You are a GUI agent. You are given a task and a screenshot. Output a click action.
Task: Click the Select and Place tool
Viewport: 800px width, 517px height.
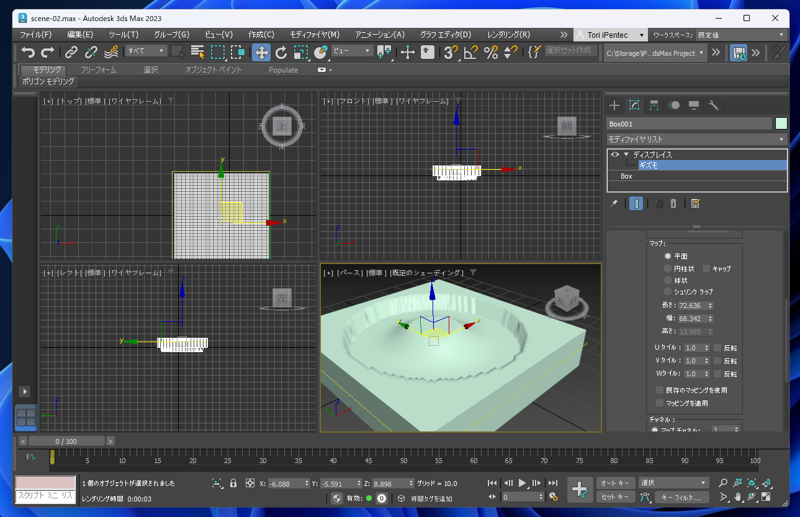coord(321,52)
